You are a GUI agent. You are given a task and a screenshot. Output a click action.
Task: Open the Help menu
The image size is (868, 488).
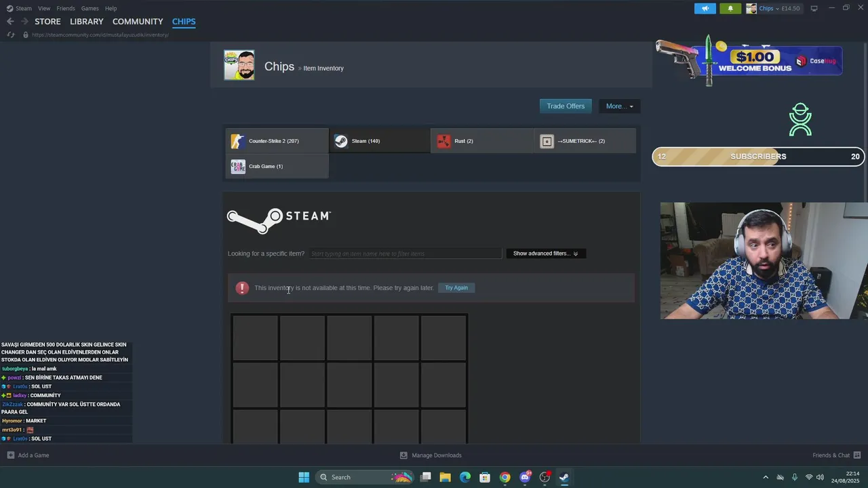[x=111, y=8]
